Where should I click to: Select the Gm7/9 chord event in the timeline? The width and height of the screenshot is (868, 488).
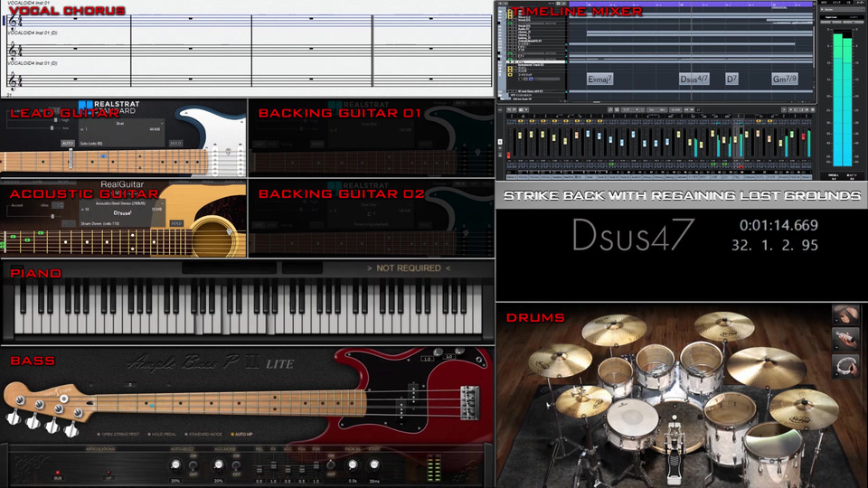(785, 80)
